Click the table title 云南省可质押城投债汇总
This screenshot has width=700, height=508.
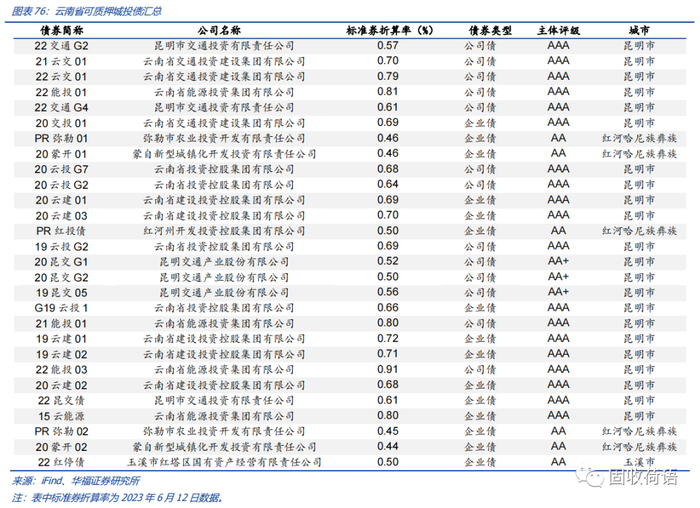coord(108,11)
